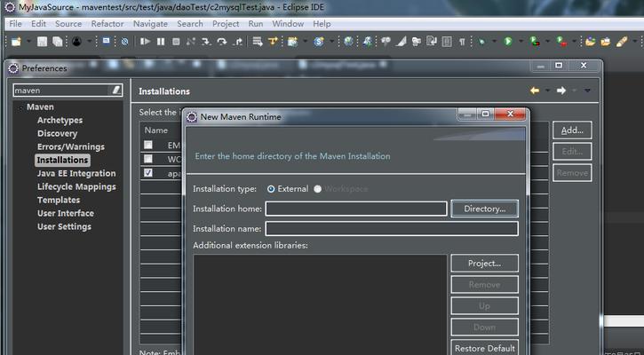Click the New file toolbar icon

point(16,42)
